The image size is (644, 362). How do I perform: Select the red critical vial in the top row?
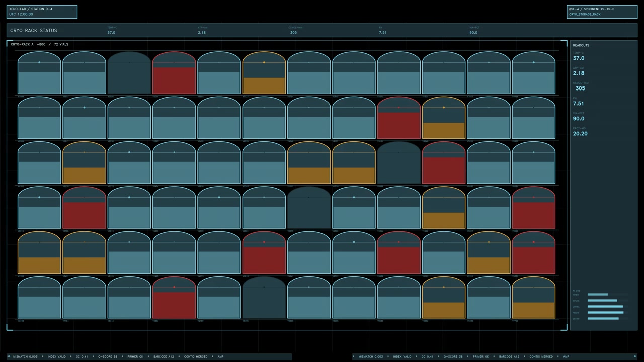(x=174, y=73)
